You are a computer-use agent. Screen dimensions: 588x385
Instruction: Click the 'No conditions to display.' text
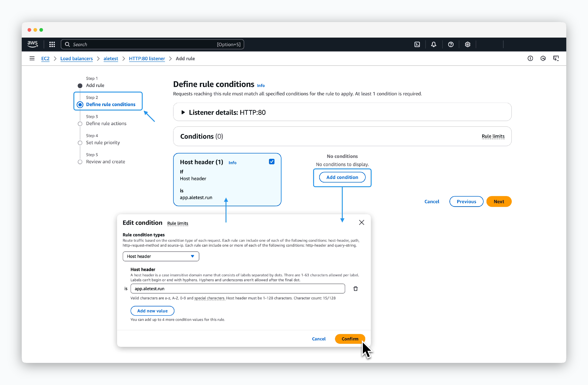(342, 165)
